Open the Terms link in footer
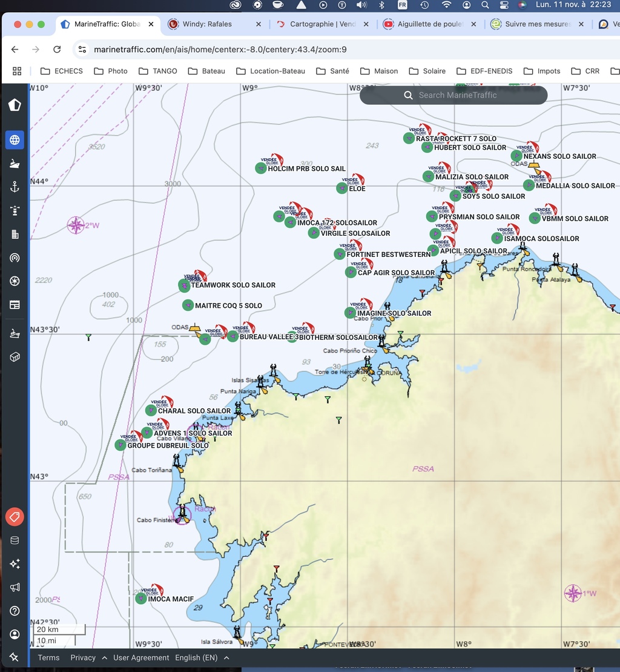The image size is (620, 672). (x=48, y=657)
